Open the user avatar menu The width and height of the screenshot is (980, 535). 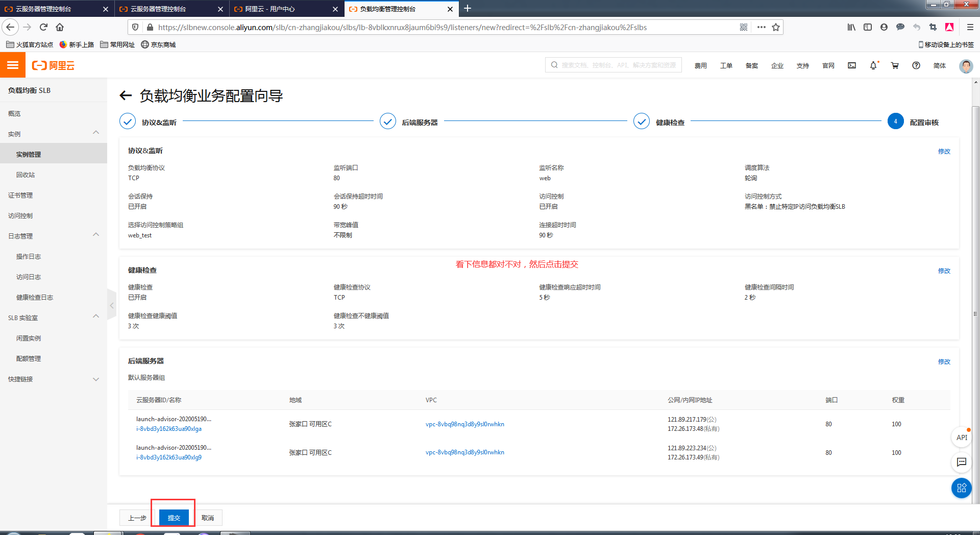(966, 66)
